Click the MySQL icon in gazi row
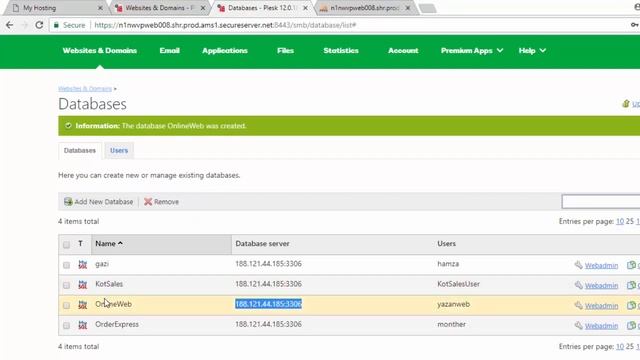This screenshot has width=640, height=360. [82, 264]
